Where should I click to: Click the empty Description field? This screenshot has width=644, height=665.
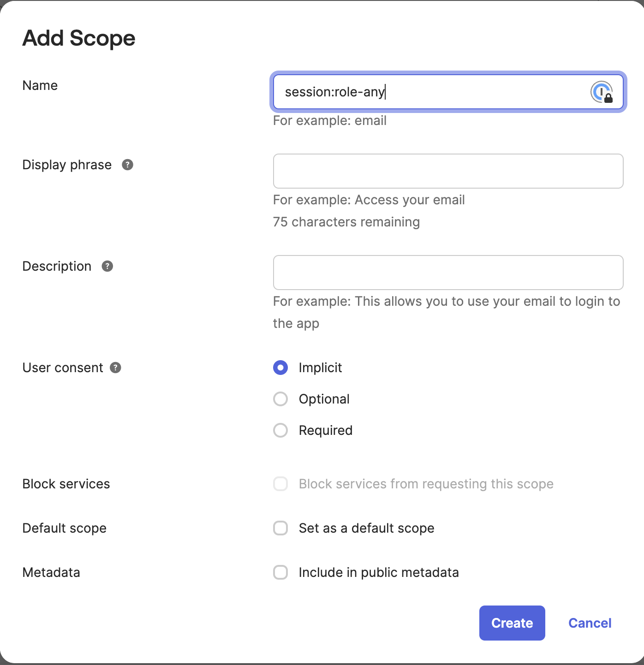pos(448,273)
